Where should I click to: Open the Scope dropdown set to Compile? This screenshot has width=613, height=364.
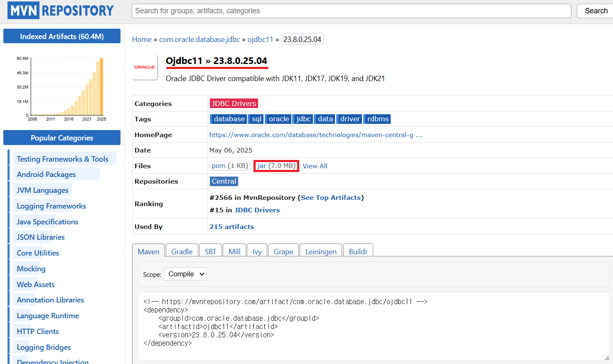click(185, 274)
